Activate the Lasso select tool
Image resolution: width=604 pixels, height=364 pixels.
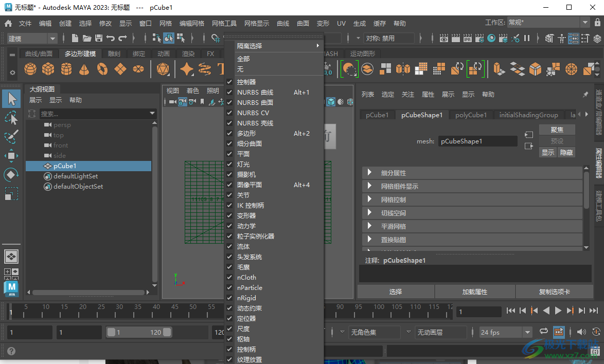(x=11, y=118)
